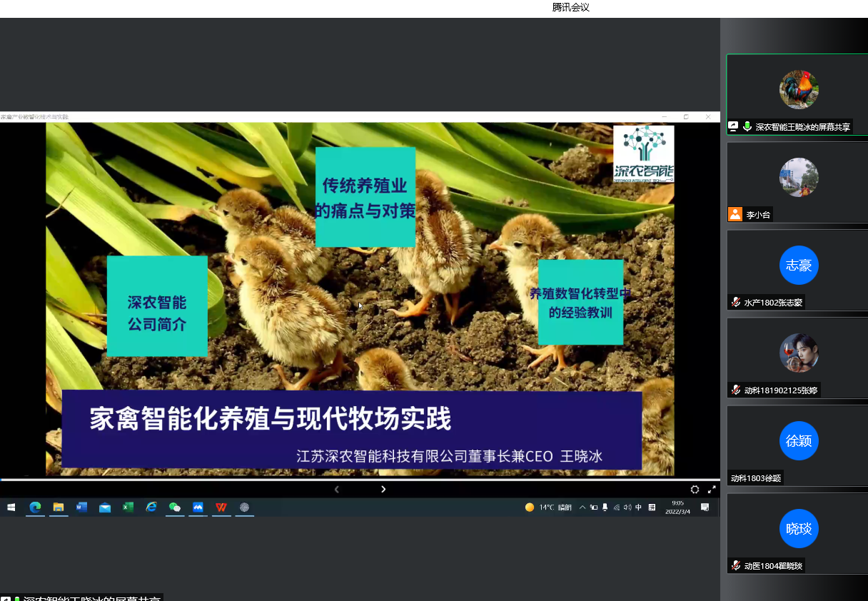Screen dimensions: 868x601
Task: Switch to Tencent Meeting taskbar icon
Action: [198, 507]
